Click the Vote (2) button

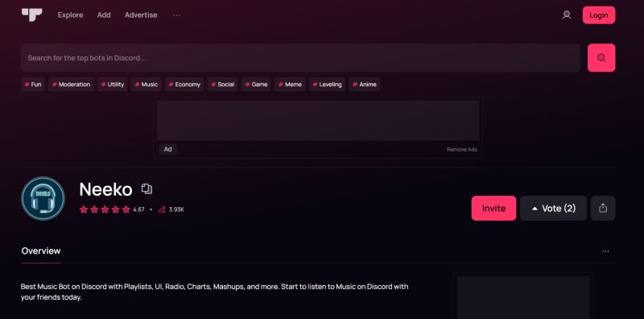coord(553,208)
